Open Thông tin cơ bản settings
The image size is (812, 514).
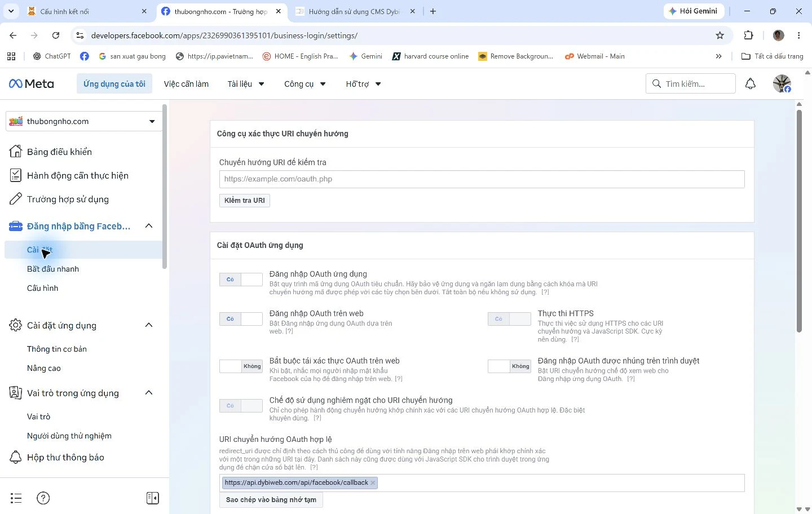(x=57, y=349)
